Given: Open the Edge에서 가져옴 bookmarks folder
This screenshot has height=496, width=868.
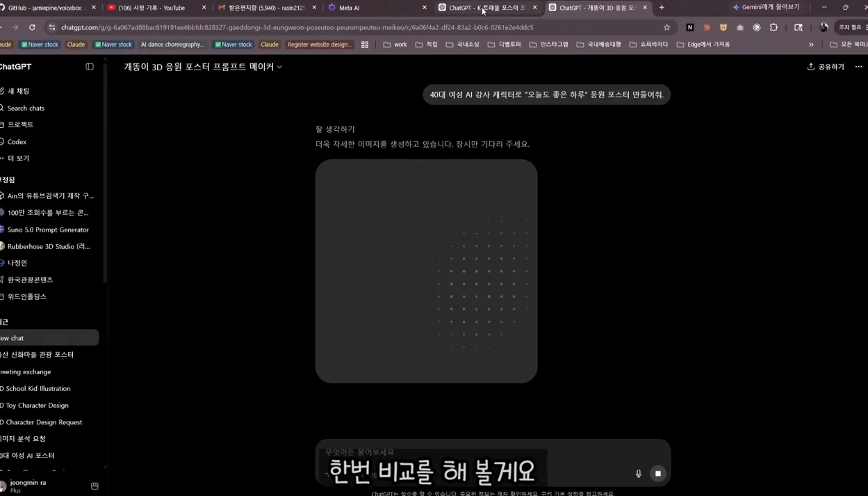Looking at the screenshot, I should tap(703, 45).
